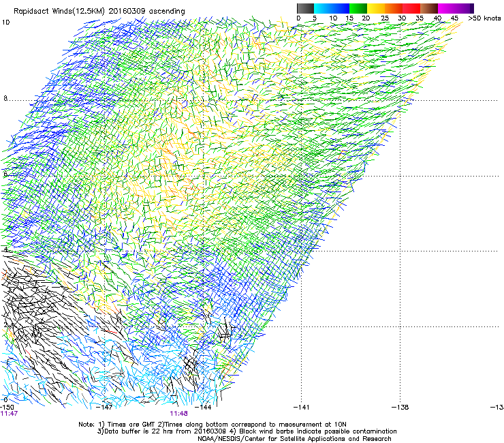Click the '-144' longitude label
This screenshot has width=504, height=443.
point(203,407)
